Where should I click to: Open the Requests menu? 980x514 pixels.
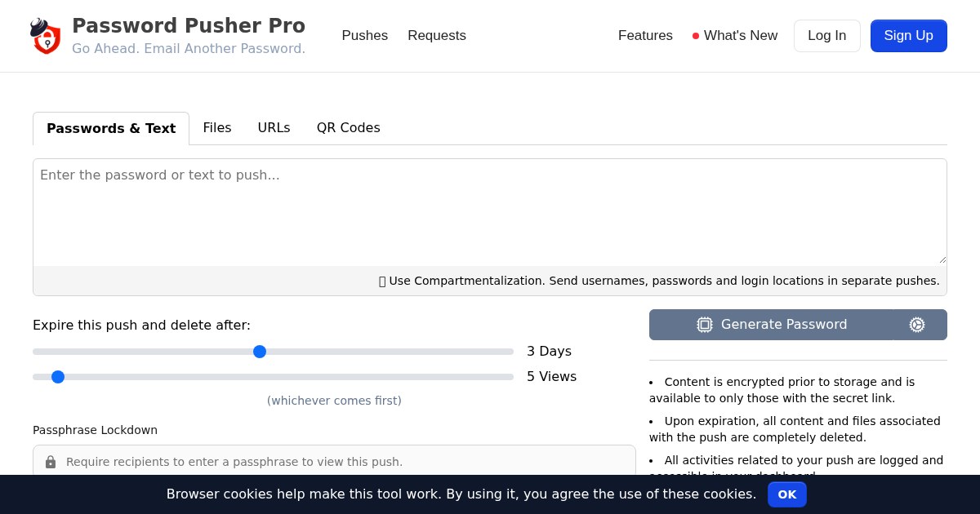[x=437, y=36]
